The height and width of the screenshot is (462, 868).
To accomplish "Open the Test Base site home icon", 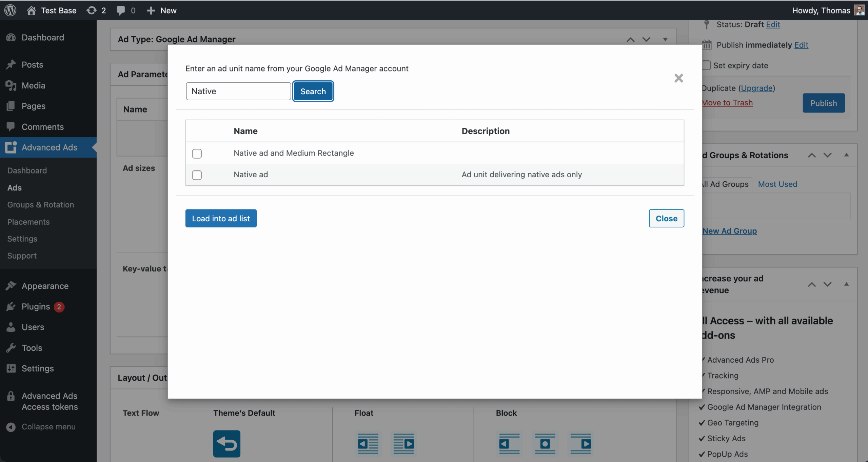I will click(31, 10).
